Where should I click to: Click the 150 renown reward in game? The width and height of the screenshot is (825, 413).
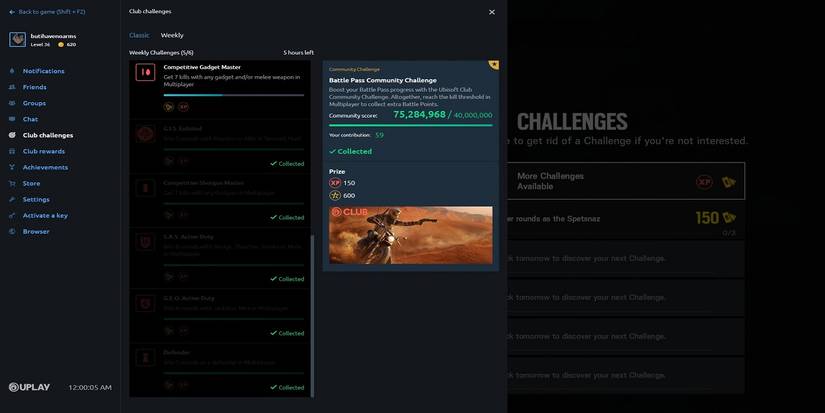coord(716,218)
